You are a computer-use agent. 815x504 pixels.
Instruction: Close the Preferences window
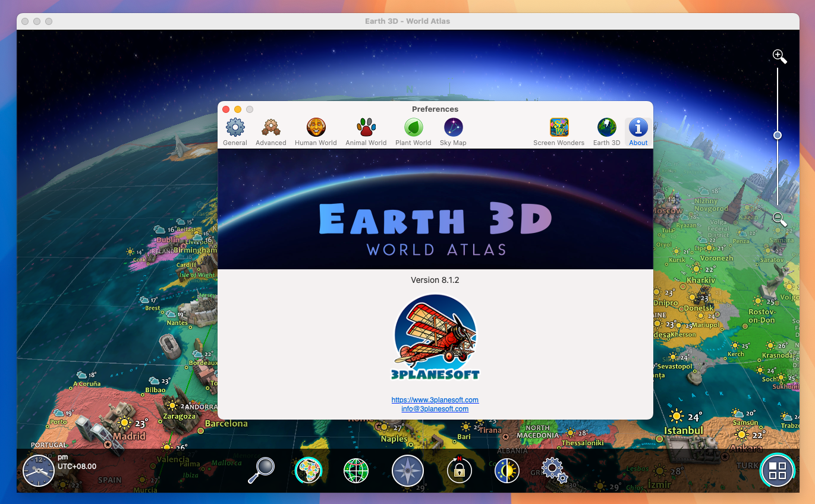[x=226, y=109]
